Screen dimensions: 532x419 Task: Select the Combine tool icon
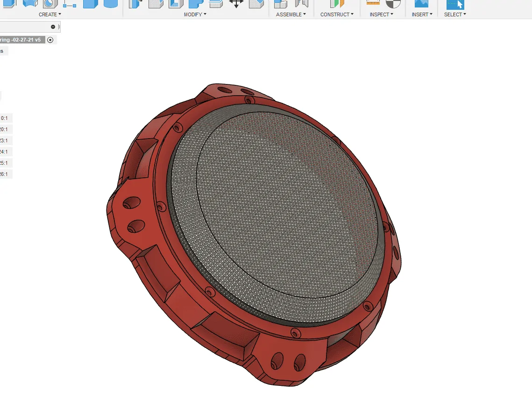tap(196, 3)
